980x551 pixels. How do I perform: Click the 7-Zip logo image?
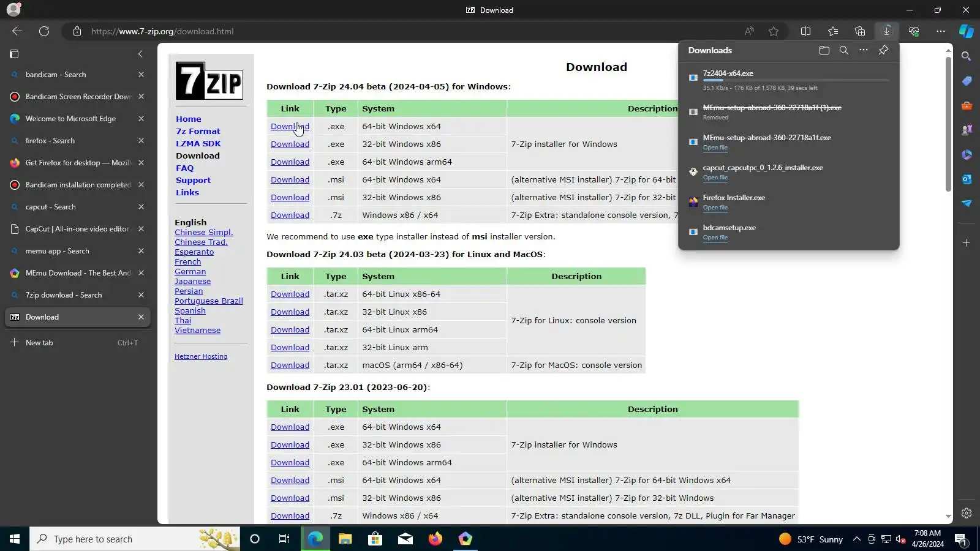tap(209, 80)
